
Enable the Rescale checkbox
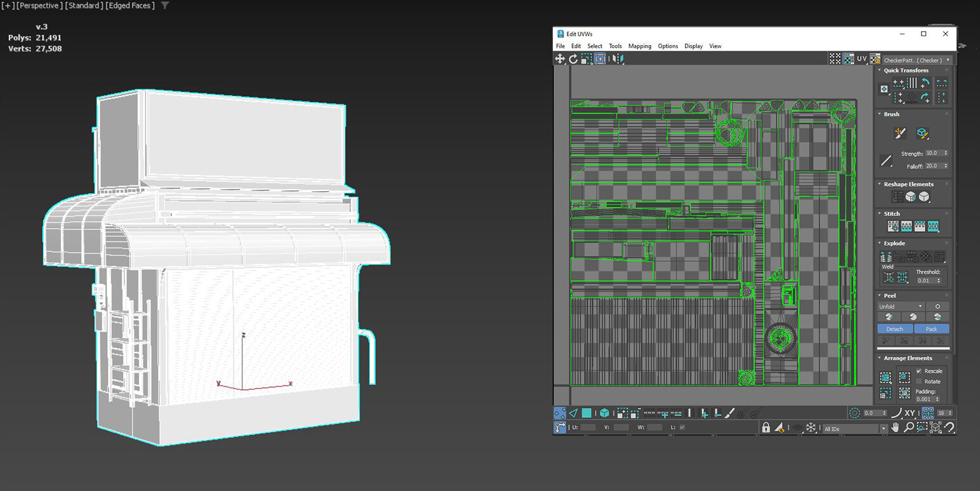tap(918, 371)
